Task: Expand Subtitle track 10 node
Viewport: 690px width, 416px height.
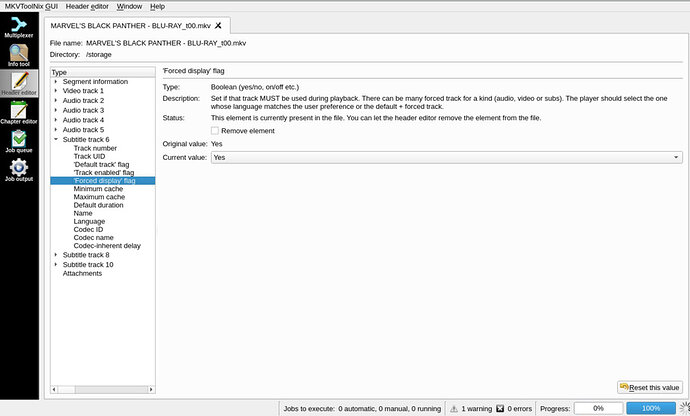Action: tap(56, 265)
